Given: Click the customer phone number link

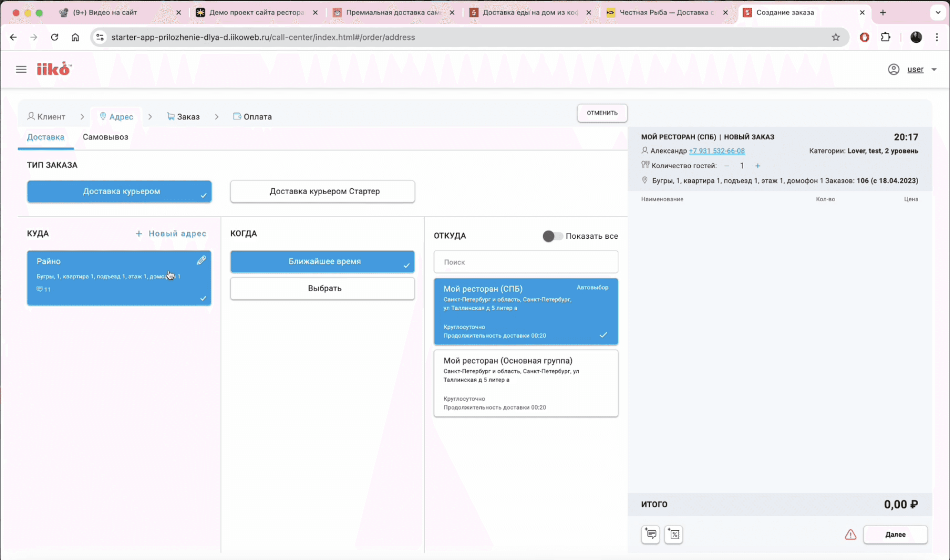Looking at the screenshot, I should coord(716,151).
